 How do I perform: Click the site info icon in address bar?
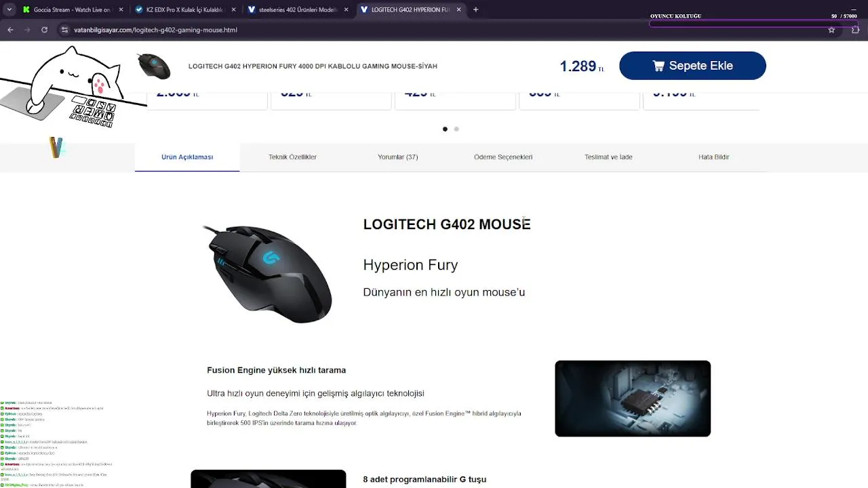[x=64, y=30]
